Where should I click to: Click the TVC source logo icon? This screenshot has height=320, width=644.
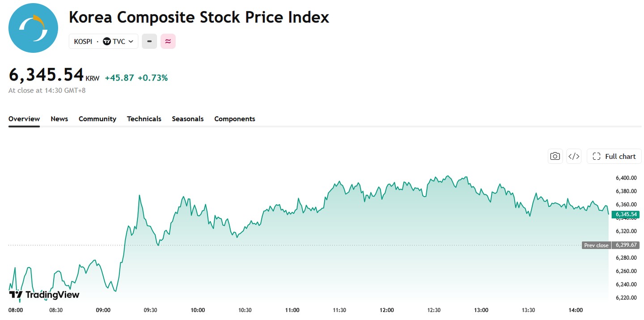107,41
